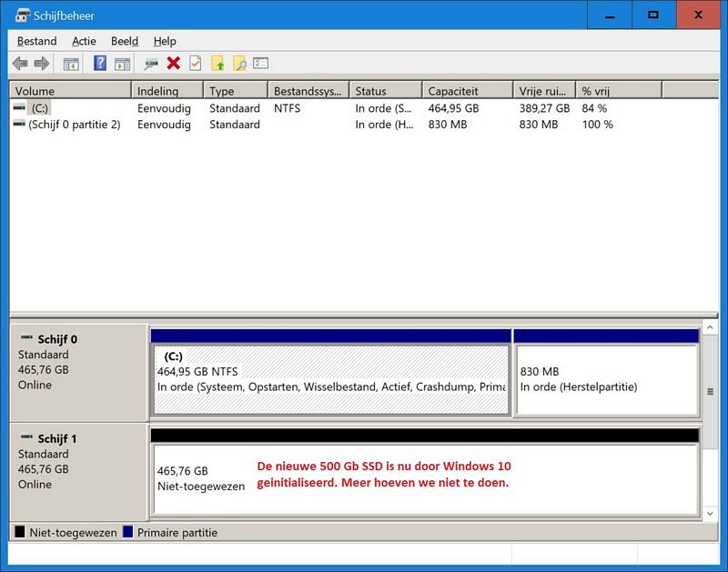
Task: Click the scrollbar up arrow in disk pane
Action: [x=710, y=327]
